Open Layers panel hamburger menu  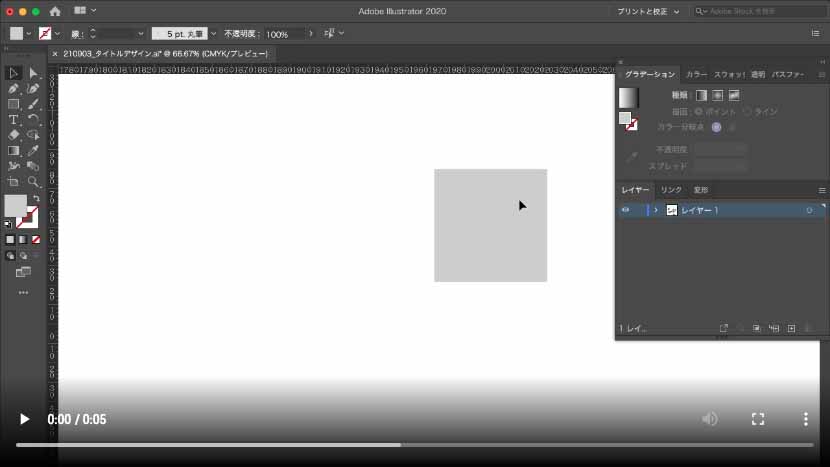coord(822,190)
